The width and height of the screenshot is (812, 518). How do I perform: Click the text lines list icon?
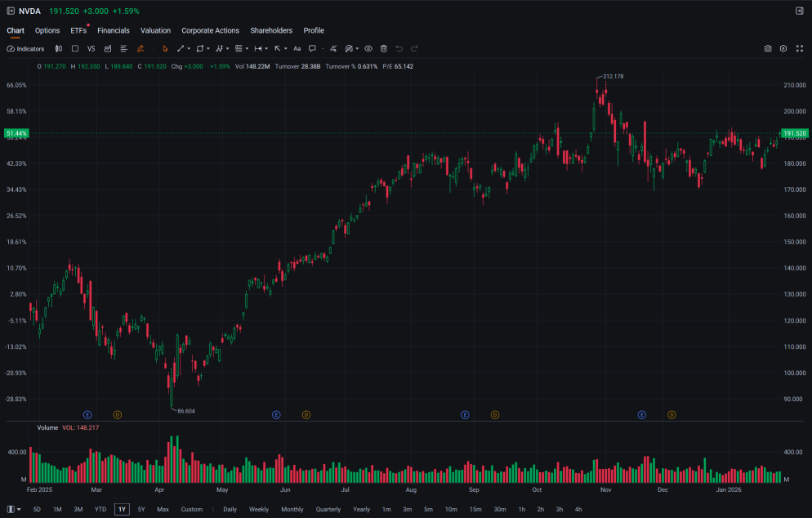[x=124, y=49]
